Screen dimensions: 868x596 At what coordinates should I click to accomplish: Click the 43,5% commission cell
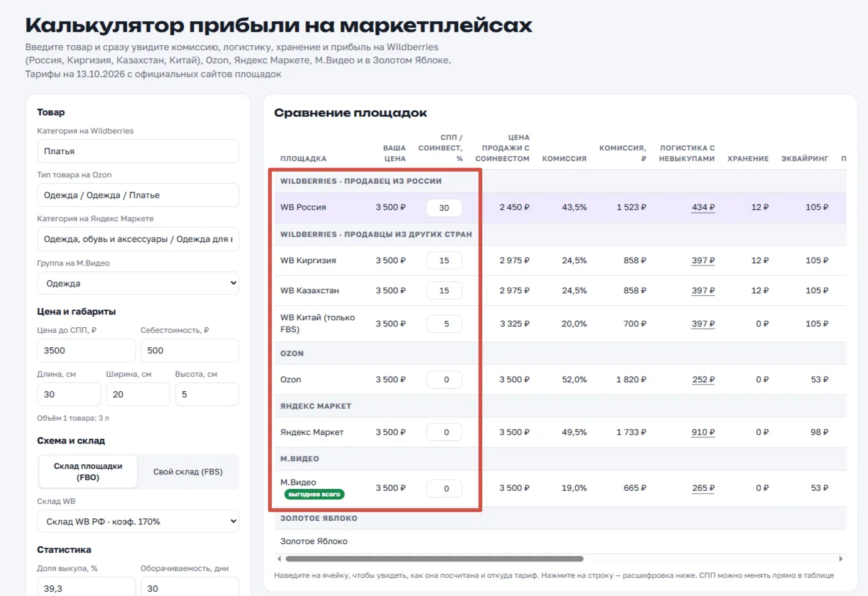[x=574, y=207]
